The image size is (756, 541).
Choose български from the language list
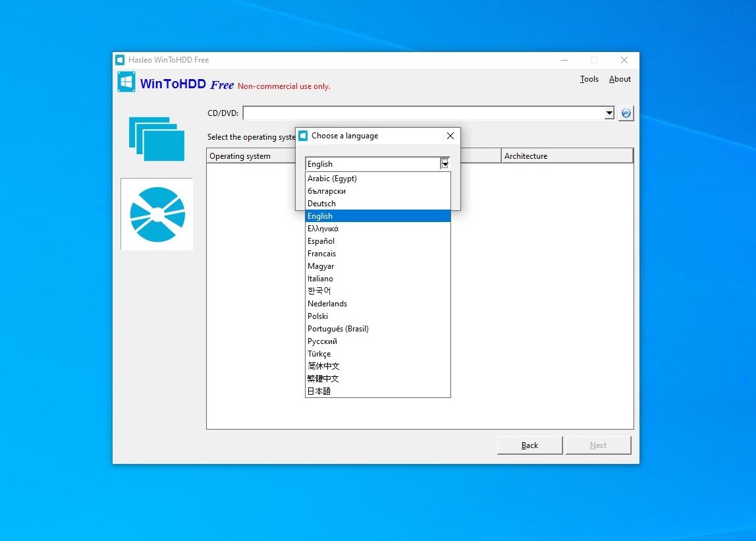coord(378,191)
